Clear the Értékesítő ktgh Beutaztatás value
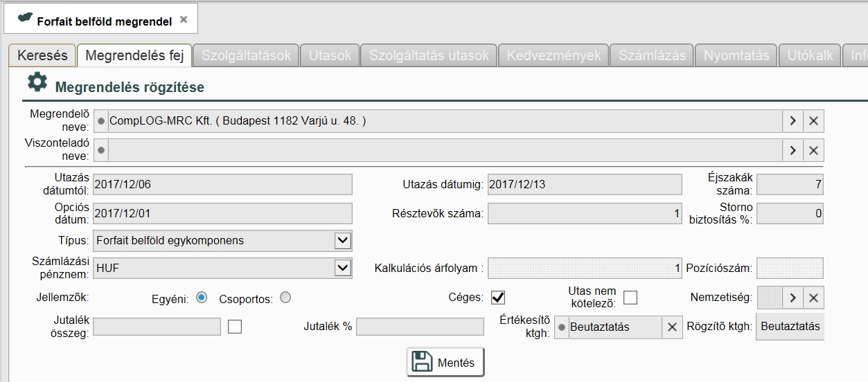The image size is (868, 382). 671,327
